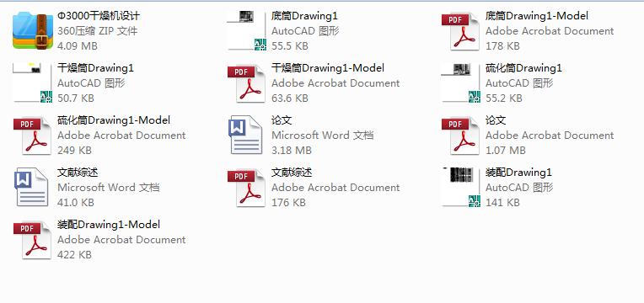Click the 55.5 KB file size
Image resolution: width=644 pixels, height=303 pixels.
tap(290, 46)
